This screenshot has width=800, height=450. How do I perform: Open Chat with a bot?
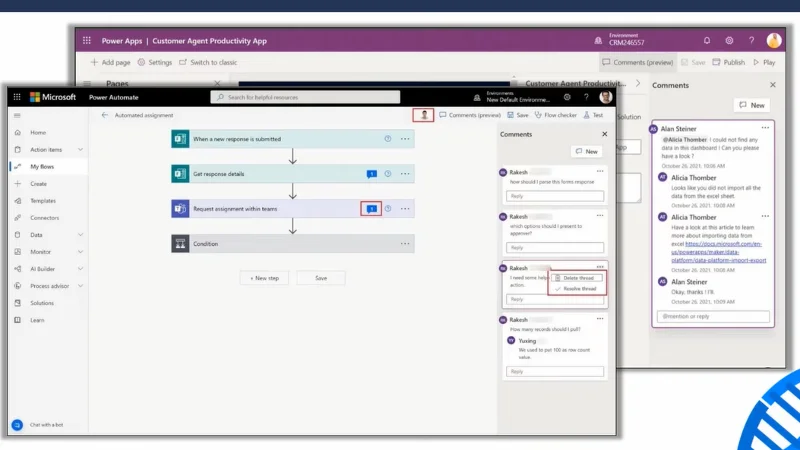pos(39,424)
